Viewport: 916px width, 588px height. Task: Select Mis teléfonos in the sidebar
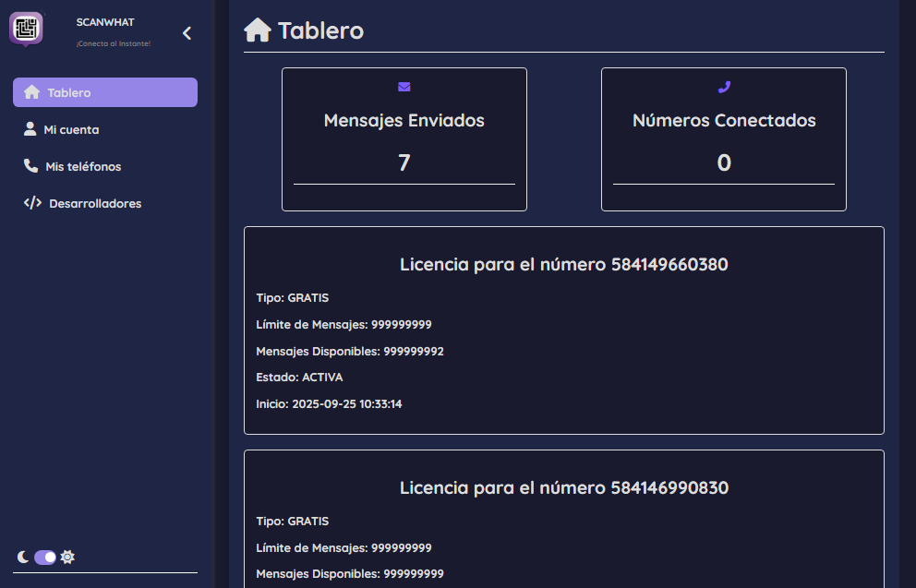tap(83, 167)
